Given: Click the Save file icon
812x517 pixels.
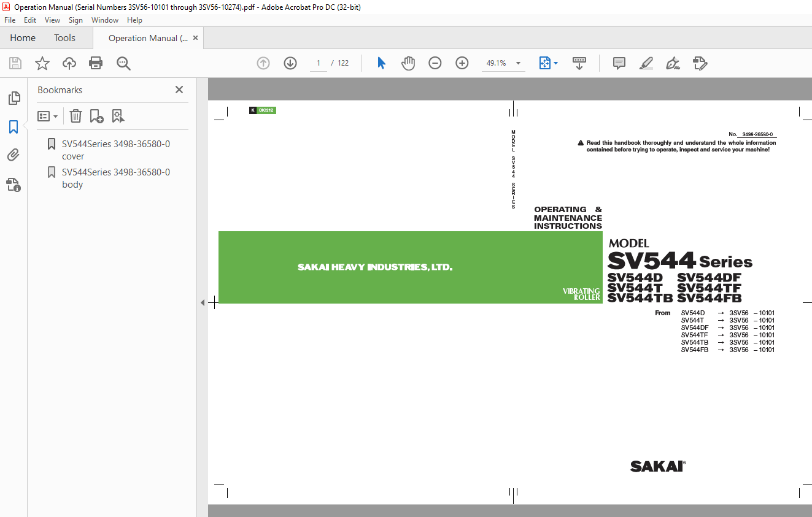Looking at the screenshot, I should [x=15, y=63].
